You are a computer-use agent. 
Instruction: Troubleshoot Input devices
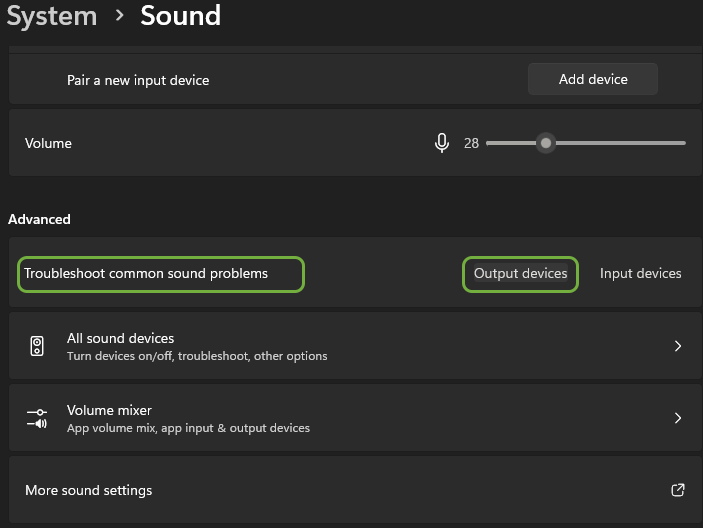(x=640, y=273)
